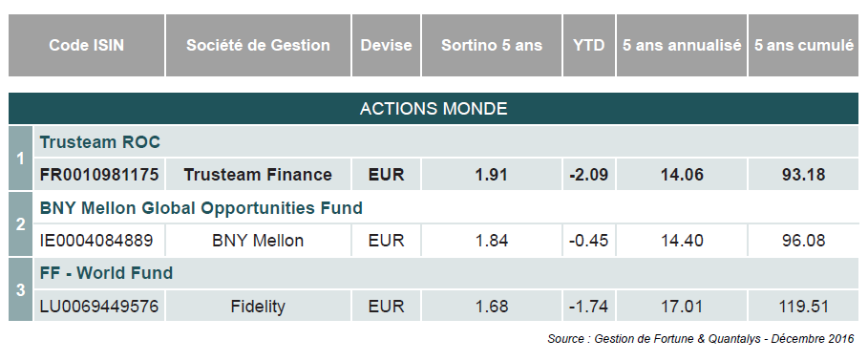
Task: Click the Code ISIN column header
Action: (x=86, y=46)
